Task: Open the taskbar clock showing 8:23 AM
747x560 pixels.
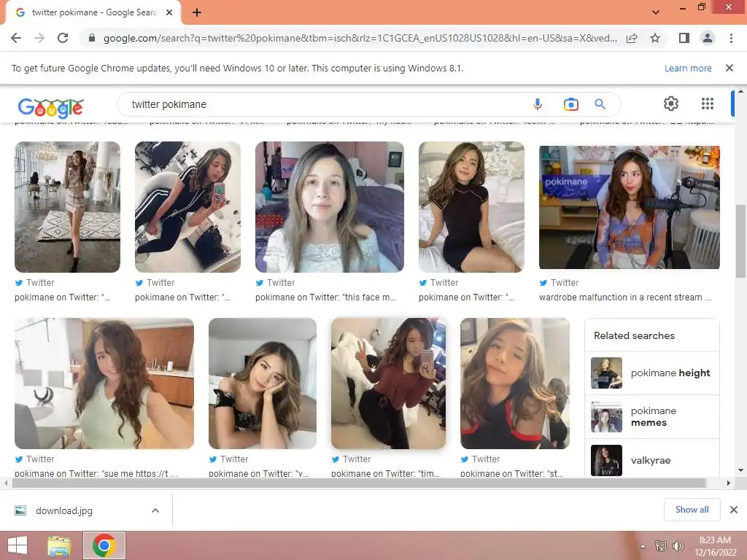Action: (x=715, y=546)
